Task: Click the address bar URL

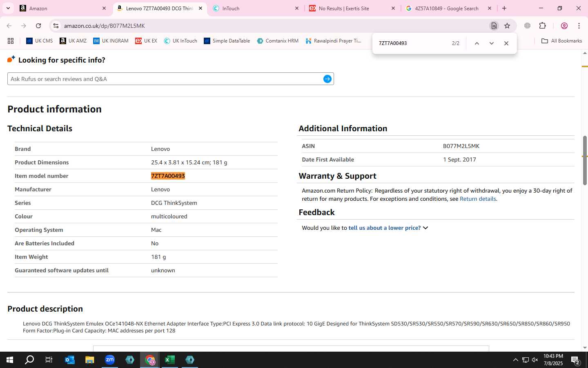Action: pyautogui.click(x=105, y=26)
